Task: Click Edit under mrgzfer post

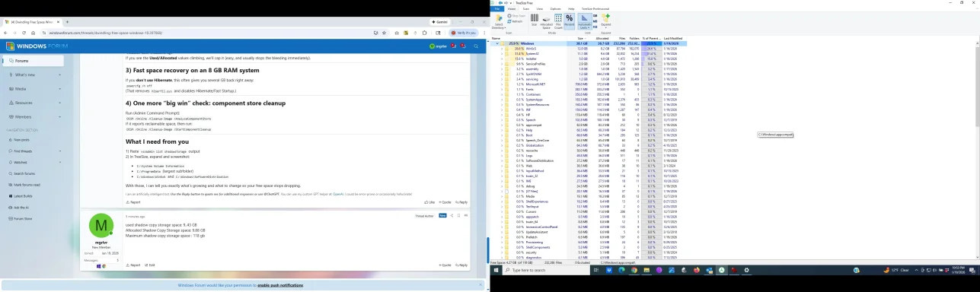Action: point(149,265)
